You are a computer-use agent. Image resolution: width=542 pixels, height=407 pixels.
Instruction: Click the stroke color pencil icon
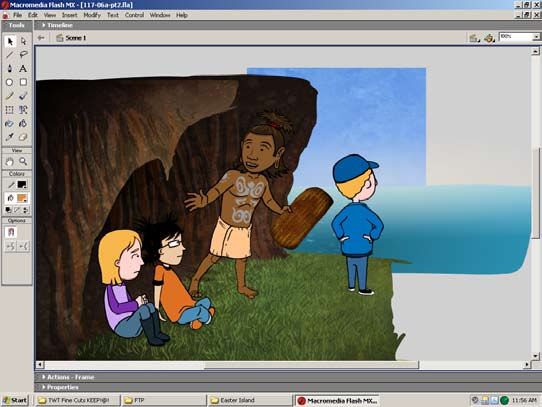coord(11,185)
